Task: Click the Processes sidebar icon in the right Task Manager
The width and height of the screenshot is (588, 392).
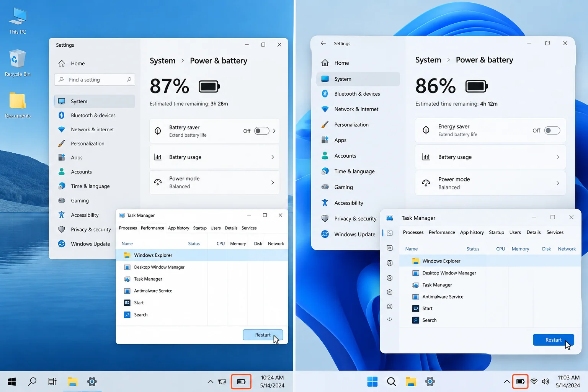Action: click(390, 233)
